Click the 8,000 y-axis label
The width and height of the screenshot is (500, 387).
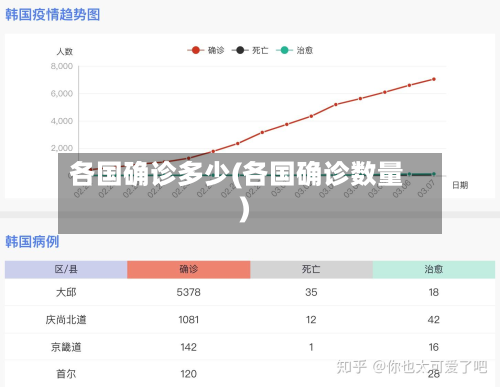click(62, 66)
